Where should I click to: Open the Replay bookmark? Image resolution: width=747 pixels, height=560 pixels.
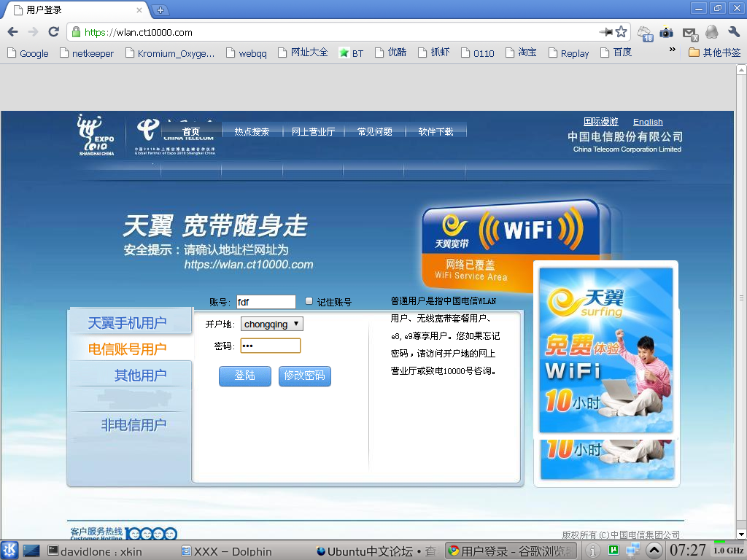pyautogui.click(x=569, y=52)
